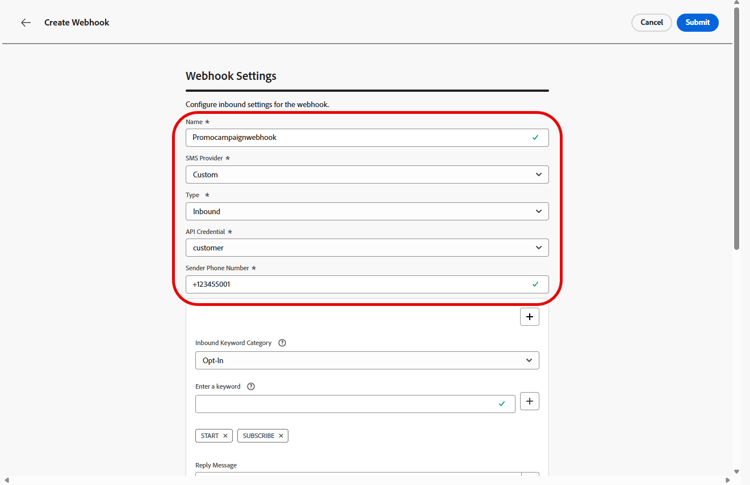Viewport: 750px width, 485px height.
Task: Click plus icon below Sender Phone Number
Action: point(530,317)
